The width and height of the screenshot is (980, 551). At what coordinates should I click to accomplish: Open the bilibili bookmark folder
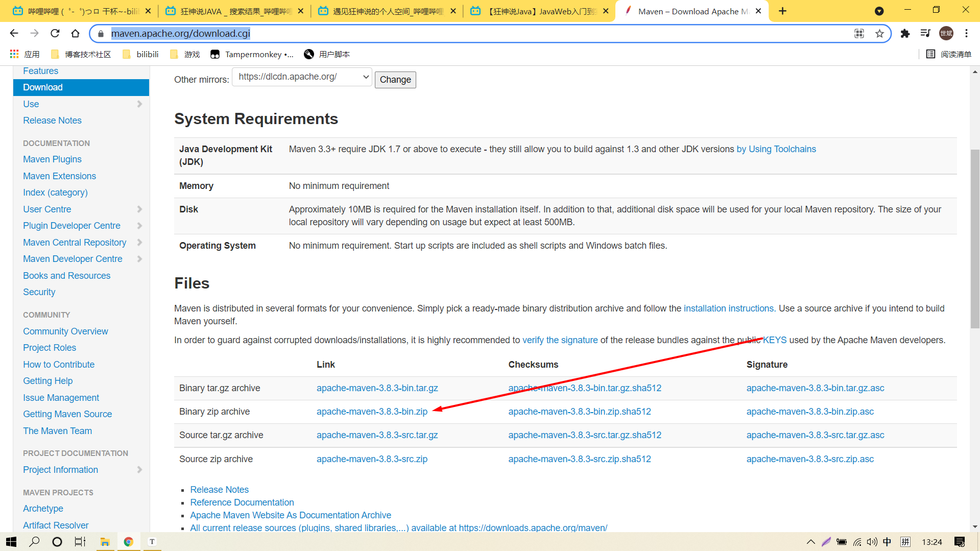(x=141, y=54)
